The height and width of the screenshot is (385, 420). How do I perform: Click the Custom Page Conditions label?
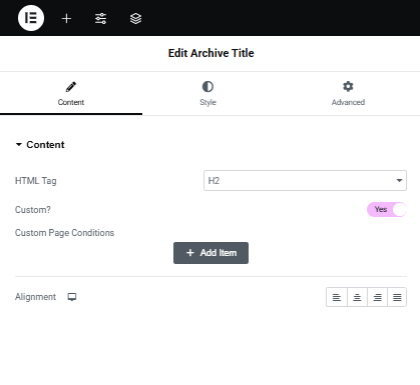coord(65,233)
